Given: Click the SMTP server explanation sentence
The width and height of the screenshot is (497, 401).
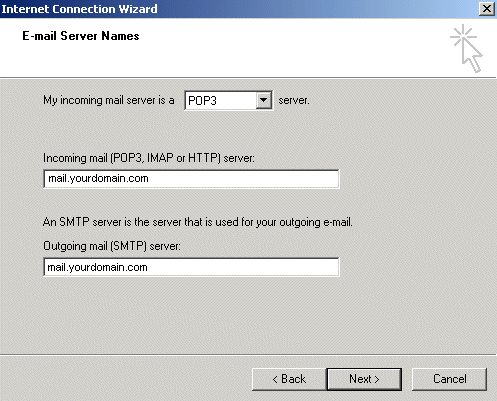Looking at the screenshot, I should pyautogui.click(x=198, y=222).
